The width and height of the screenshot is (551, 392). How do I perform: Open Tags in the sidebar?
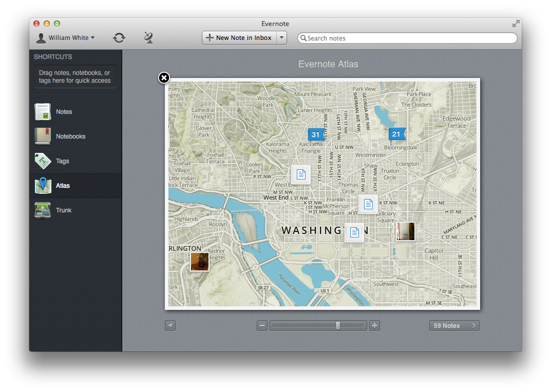(75, 161)
